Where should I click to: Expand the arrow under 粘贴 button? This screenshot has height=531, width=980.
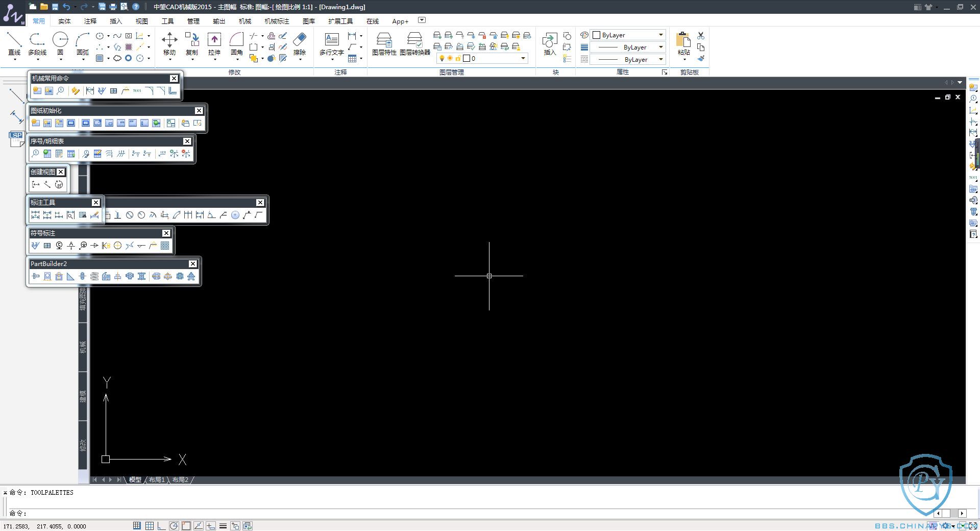click(x=684, y=59)
